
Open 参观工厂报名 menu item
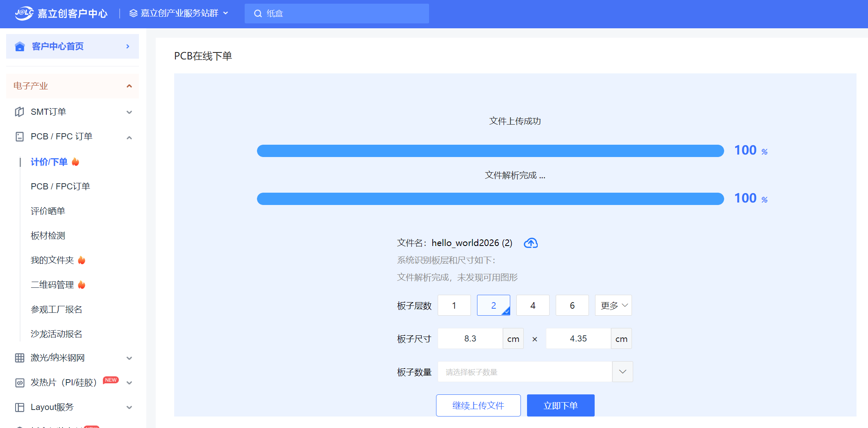click(x=57, y=310)
